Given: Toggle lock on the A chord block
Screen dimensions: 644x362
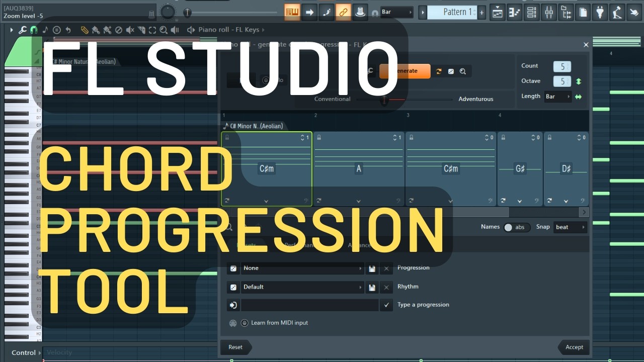Looking at the screenshot, I should point(319,137).
